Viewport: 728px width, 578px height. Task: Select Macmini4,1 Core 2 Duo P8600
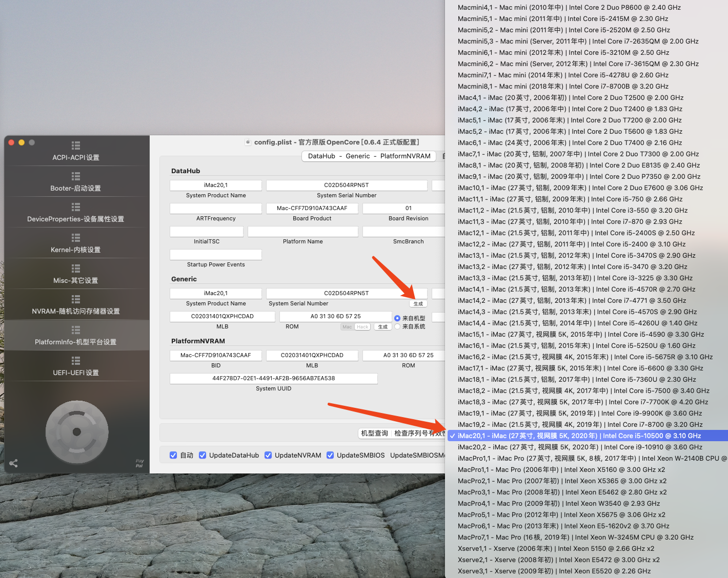tap(587, 7)
